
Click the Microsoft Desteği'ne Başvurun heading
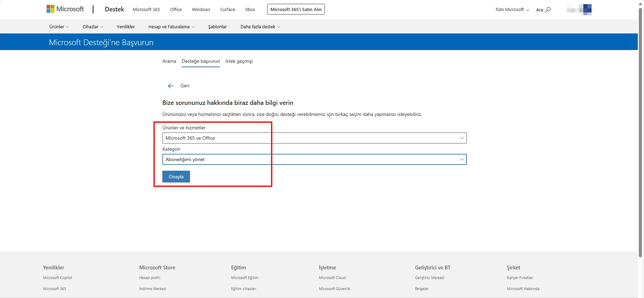coord(101,42)
